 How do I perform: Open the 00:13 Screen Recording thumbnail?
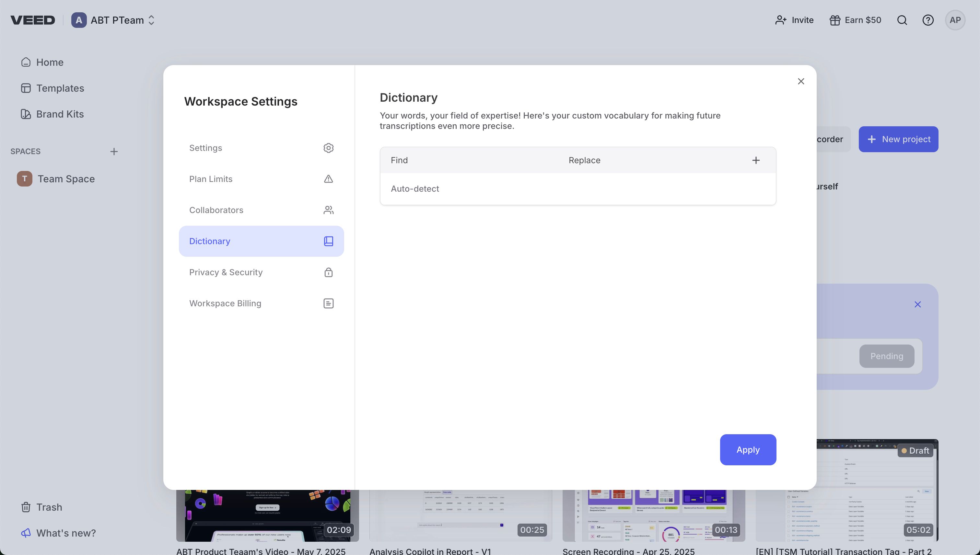coord(654,515)
